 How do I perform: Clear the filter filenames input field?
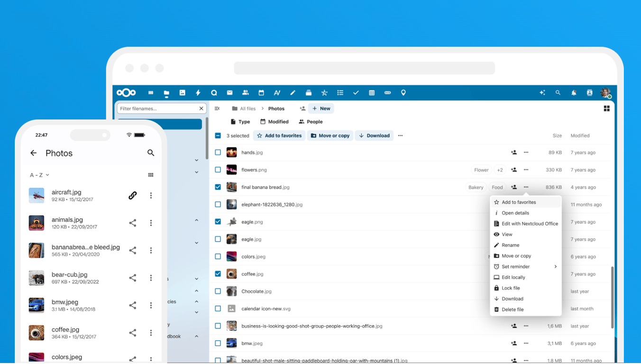[x=201, y=108]
